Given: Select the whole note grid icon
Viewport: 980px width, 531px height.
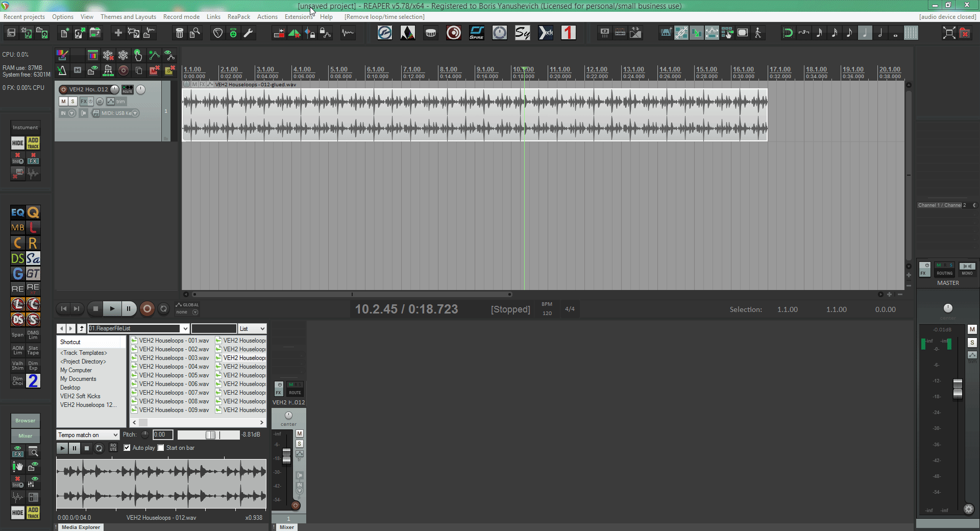Looking at the screenshot, I should (896, 33).
